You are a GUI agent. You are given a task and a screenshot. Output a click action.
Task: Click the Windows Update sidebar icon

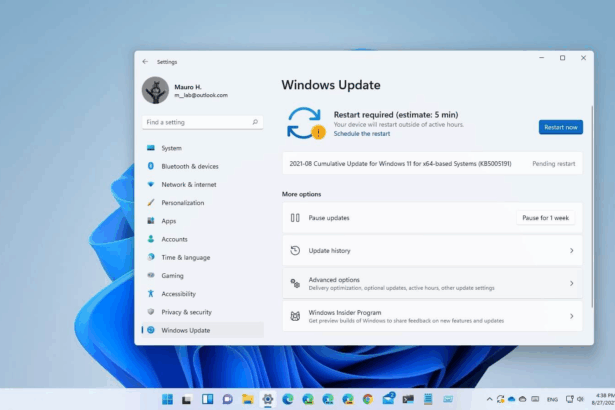[151, 330]
